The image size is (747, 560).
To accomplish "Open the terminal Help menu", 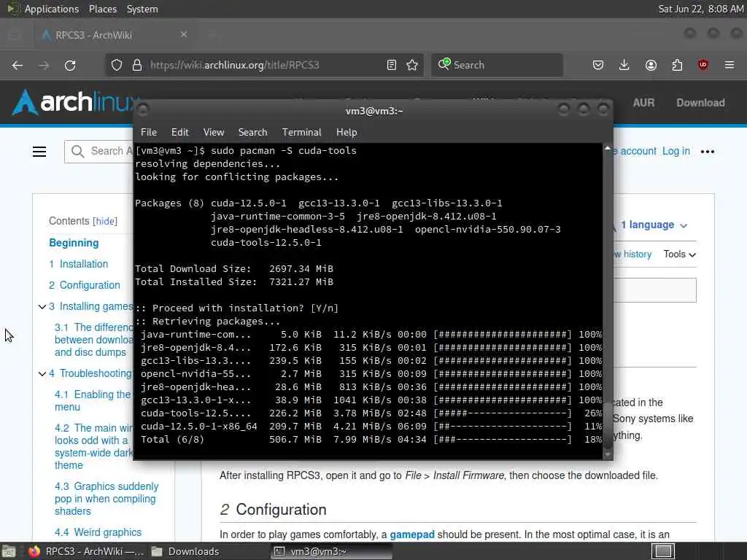I will pos(347,133).
